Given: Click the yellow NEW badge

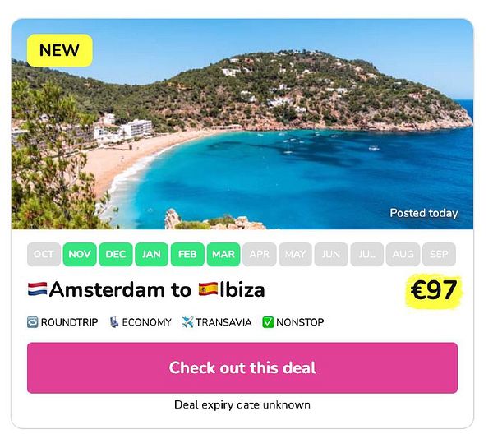Looking at the screenshot, I should point(60,50).
